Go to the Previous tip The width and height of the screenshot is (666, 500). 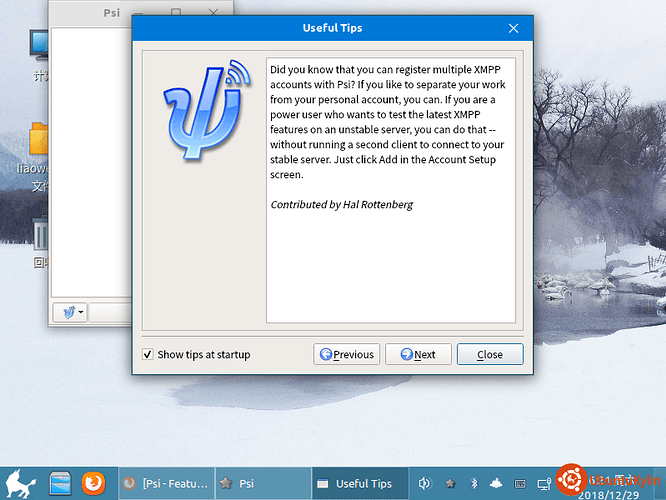tap(347, 354)
